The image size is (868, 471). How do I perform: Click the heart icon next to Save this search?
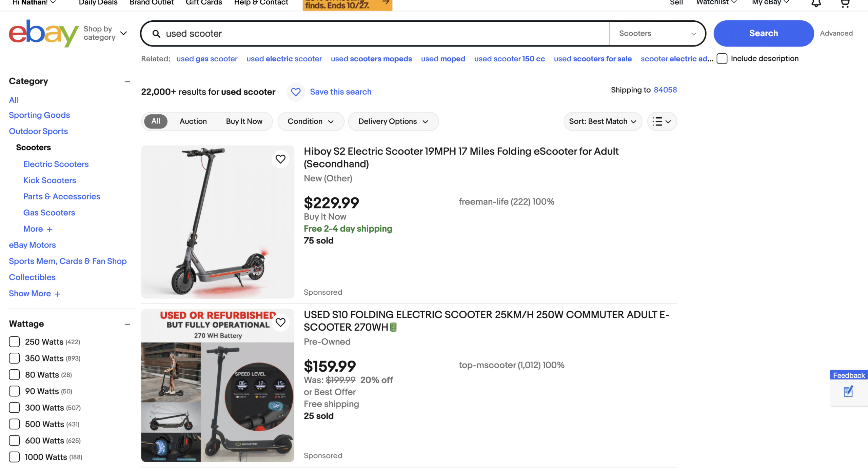click(x=295, y=92)
